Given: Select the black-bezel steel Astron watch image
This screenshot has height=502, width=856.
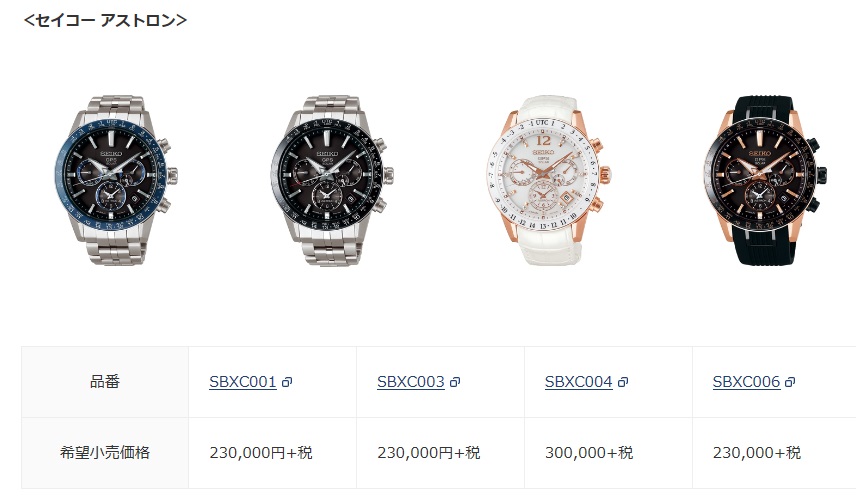Looking at the screenshot, I should click(332, 181).
